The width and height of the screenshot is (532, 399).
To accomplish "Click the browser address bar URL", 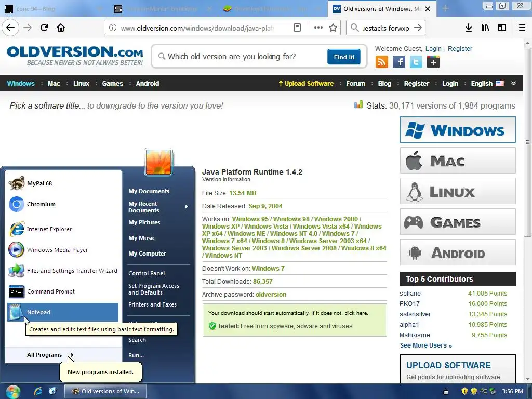I will click(x=197, y=28).
